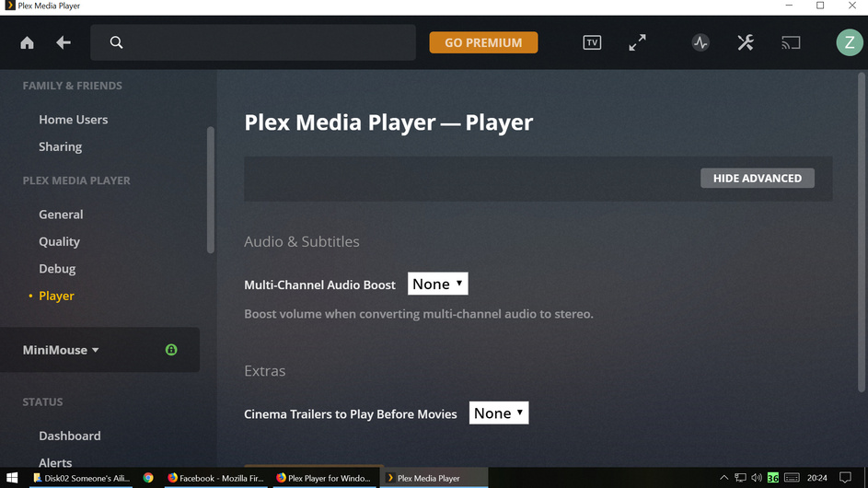Screen dimensions: 868x488
Task: Open Dashboard under Status
Action: click(x=70, y=436)
